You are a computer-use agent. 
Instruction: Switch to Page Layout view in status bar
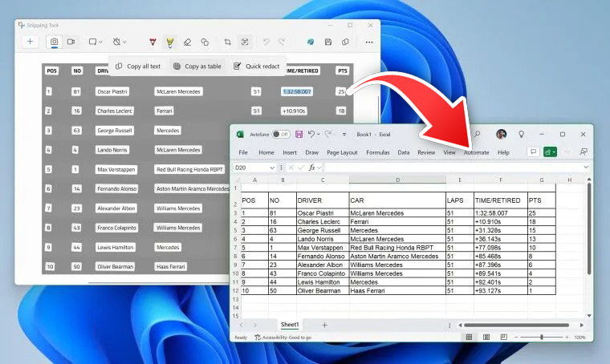pos(486,338)
